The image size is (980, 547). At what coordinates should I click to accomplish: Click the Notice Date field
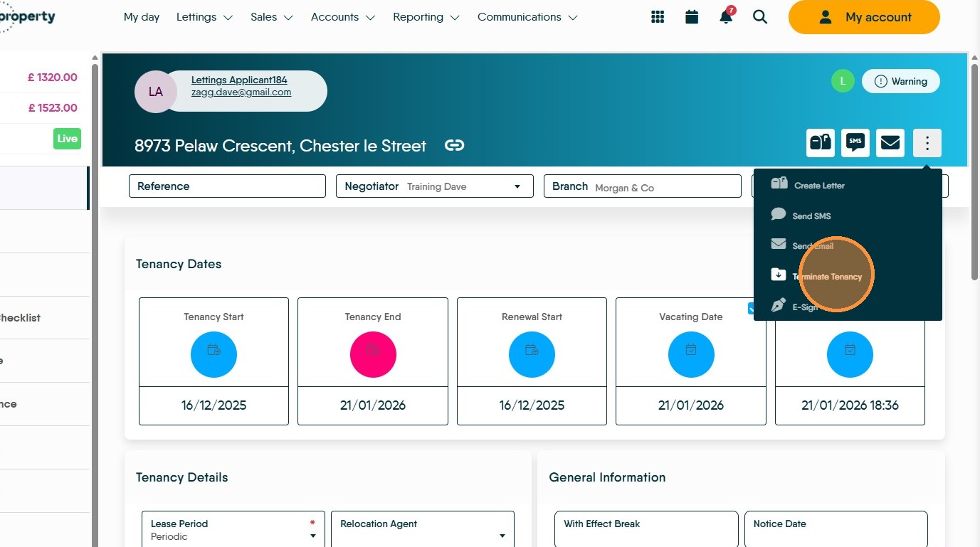[x=836, y=530]
